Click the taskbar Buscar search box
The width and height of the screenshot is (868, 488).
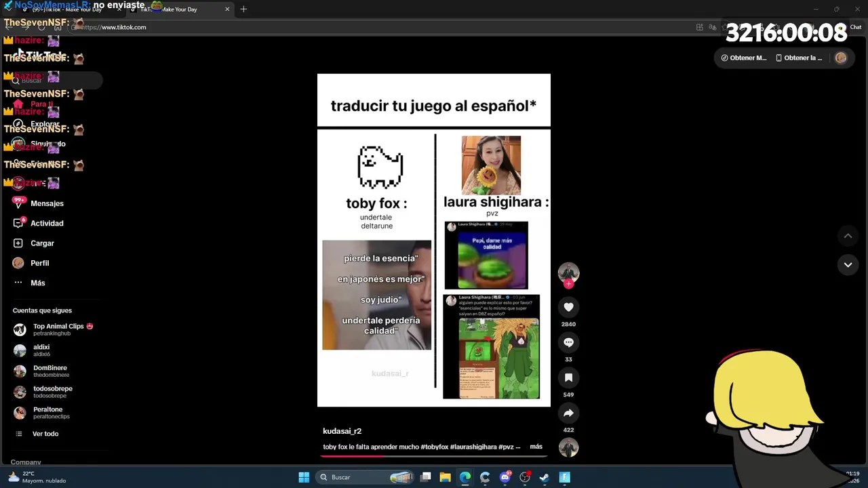pyautogui.click(x=366, y=477)
